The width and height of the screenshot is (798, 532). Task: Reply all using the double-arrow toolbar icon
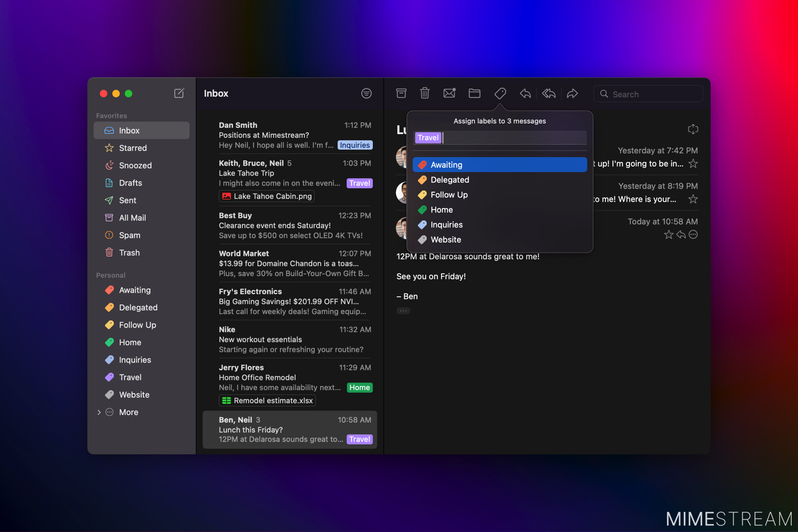point(549,94)
